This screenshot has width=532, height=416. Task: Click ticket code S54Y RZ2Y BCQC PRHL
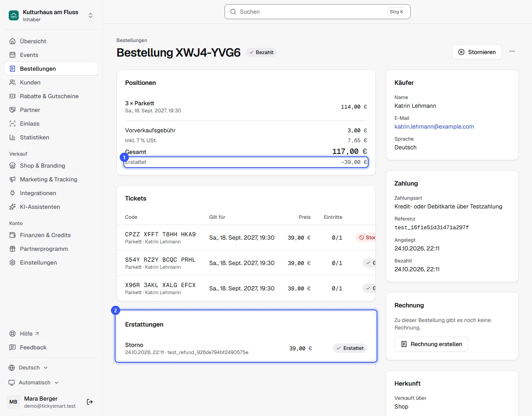(x=160, y=260)
